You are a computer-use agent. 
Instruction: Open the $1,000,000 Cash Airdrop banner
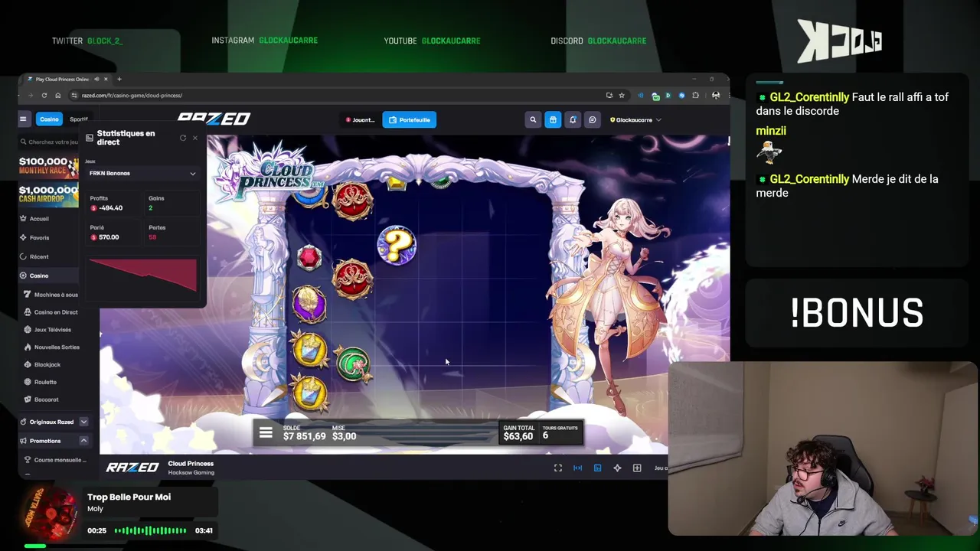tap(48, 194)
